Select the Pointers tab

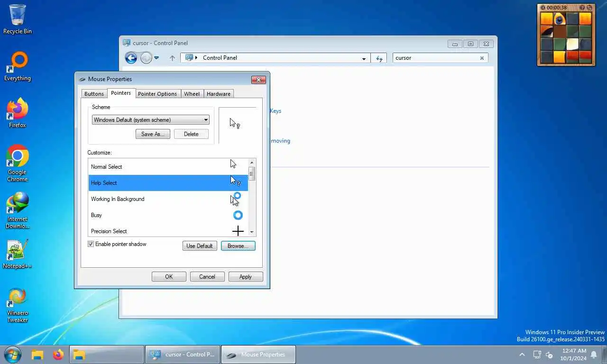click(121, 93)
